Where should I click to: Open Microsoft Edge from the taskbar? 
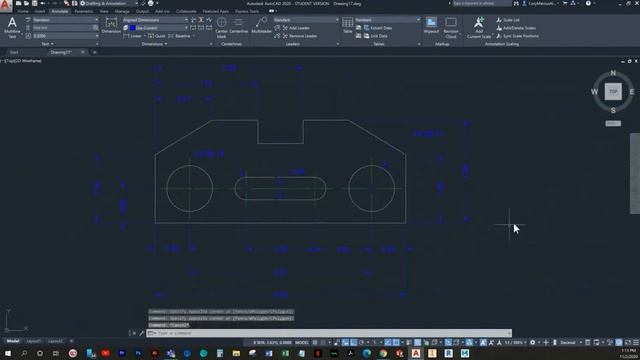[367, 353]
